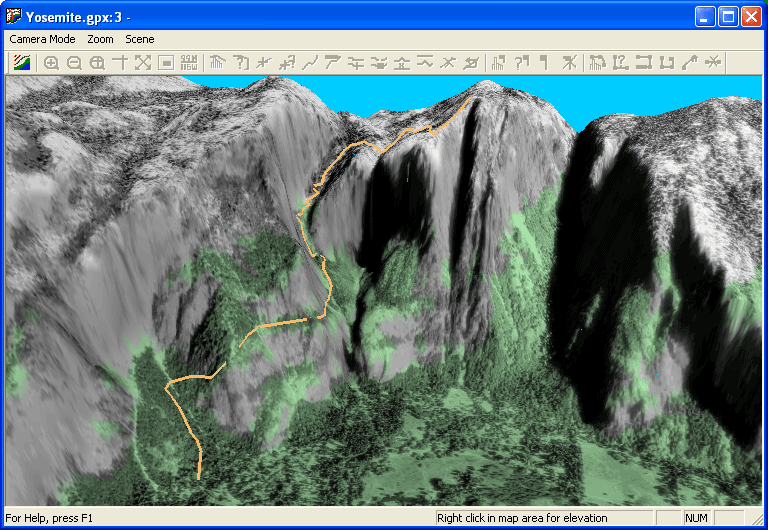Maximize the Yosemite.gpx window
The width and height of the screenshot is (768, 530).
tap(728, 16)
